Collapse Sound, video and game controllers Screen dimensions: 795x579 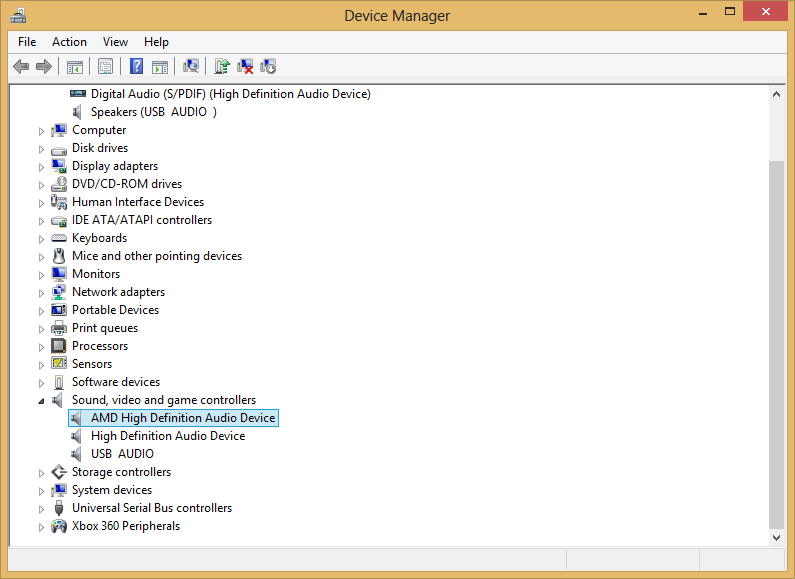pyautogui.click(x=41, y=401)
